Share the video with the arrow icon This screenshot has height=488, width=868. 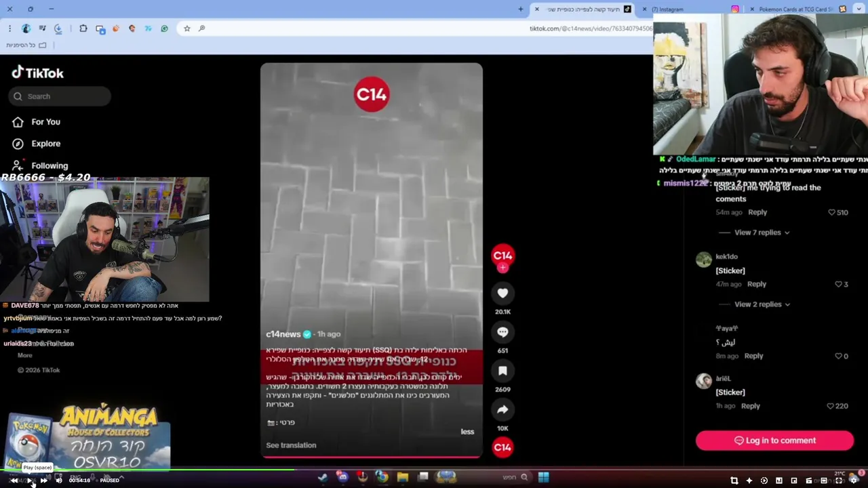point(502,409)
